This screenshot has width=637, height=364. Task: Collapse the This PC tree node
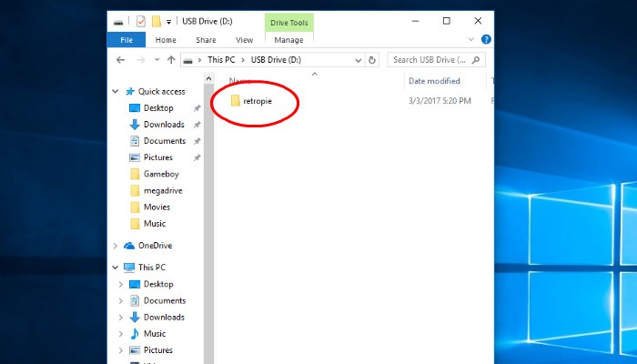click(115, 268)
